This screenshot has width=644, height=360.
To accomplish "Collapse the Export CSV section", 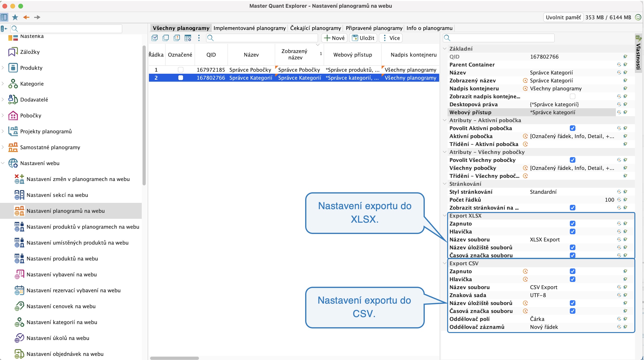I will (x=444, y=263).
